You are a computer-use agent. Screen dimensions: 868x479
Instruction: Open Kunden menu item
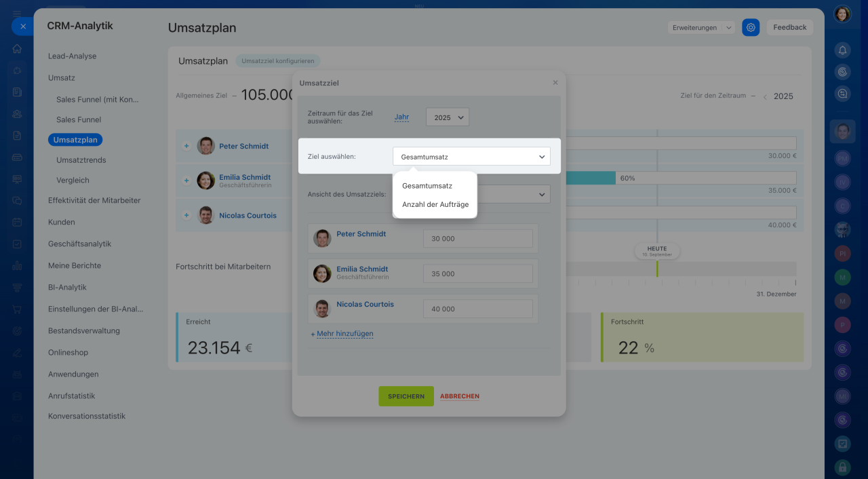coord(62,222)
